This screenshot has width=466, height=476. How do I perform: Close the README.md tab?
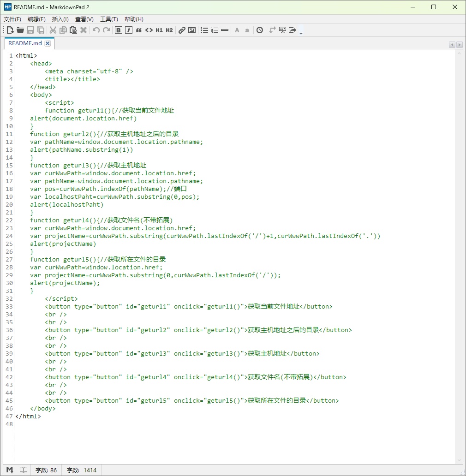coord(48,43)
